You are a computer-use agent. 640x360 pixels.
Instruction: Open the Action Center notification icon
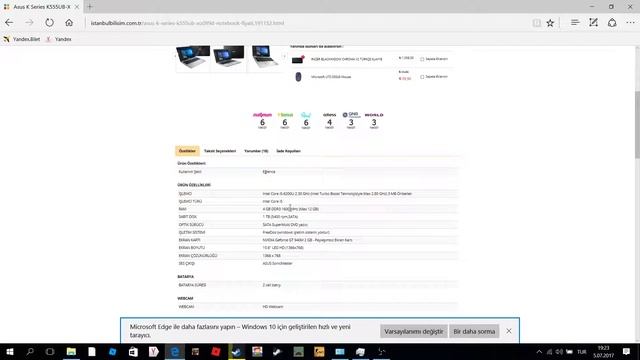(x=627, y=352)
